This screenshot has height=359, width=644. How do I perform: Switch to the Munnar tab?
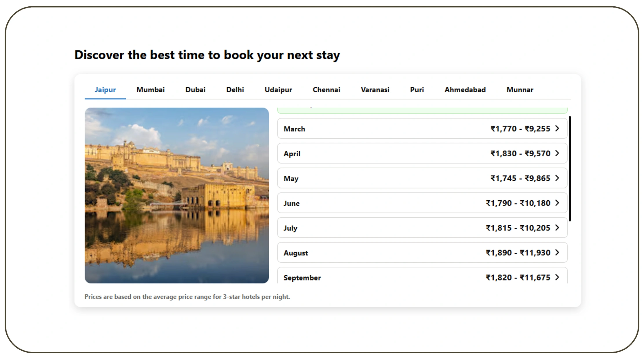point(520,90)
